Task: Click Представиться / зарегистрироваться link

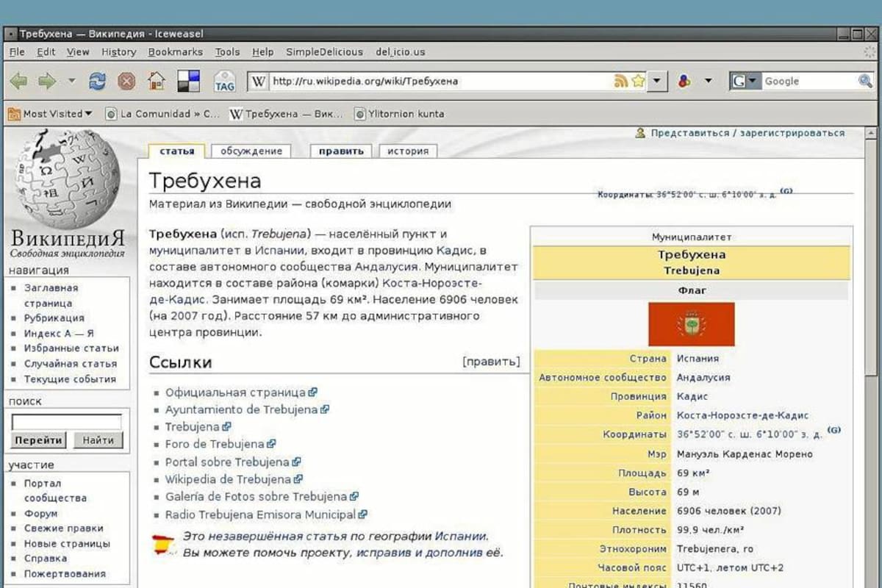Action: [747, 133]
